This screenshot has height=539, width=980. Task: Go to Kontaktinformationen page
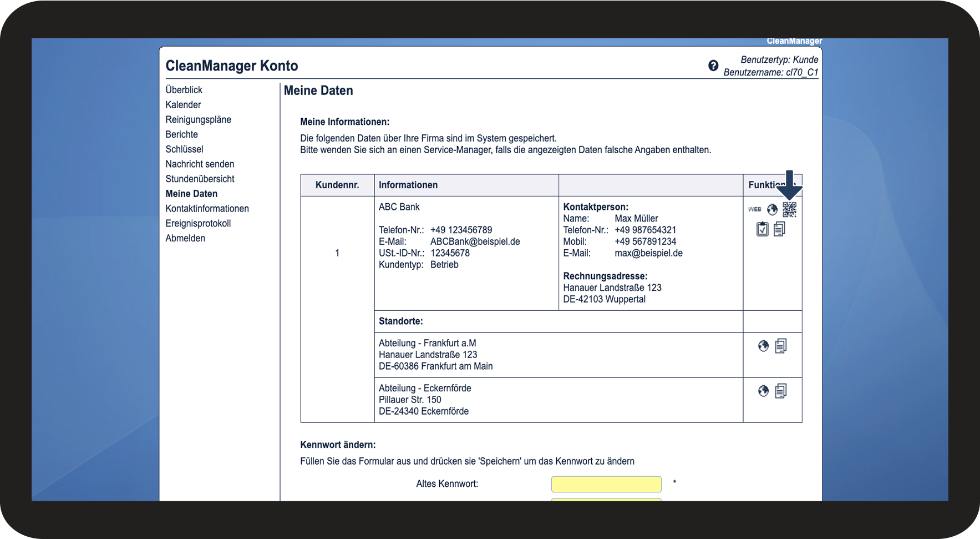(x=207, y=209)
